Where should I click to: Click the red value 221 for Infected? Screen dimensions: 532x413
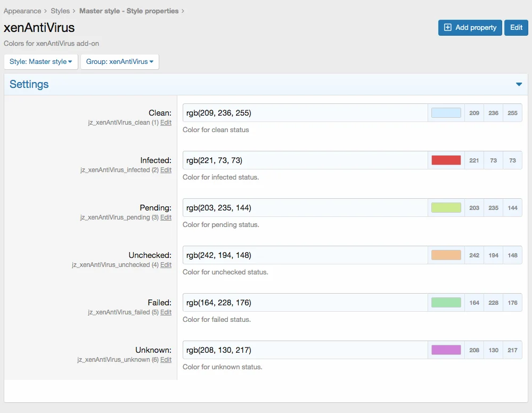coord(474,160)
